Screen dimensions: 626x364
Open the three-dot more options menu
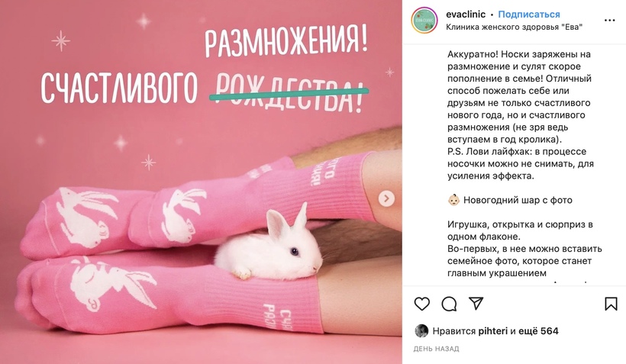[x=610, y=21]
